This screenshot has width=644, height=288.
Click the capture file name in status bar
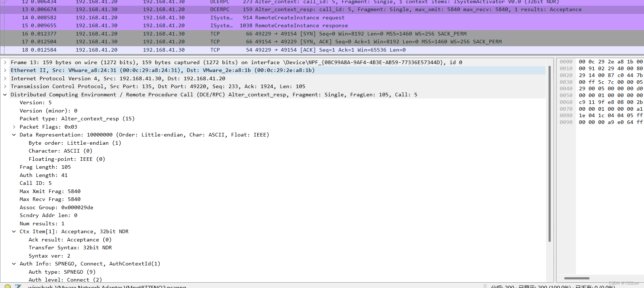107,287
